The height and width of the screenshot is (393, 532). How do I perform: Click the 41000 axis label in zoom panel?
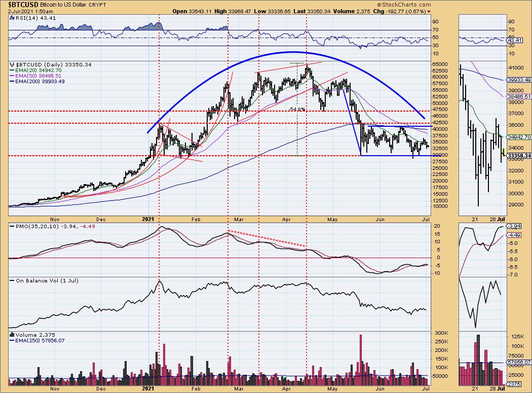tap(516, 67)
